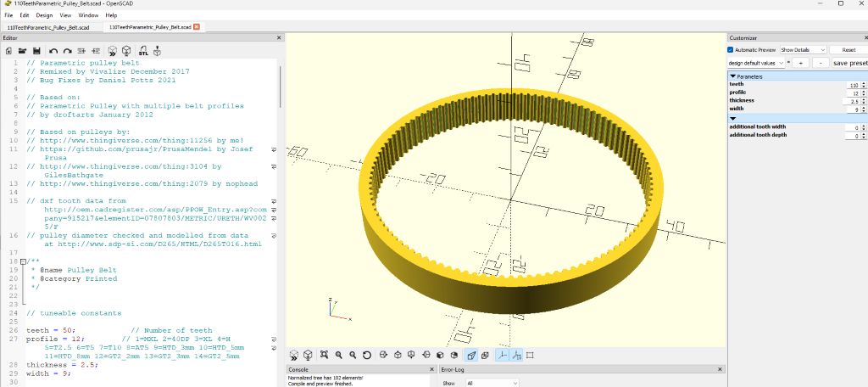Click the width value spinner arrows
The height and width of the screenshot is (387, 868).
[864, 109]
